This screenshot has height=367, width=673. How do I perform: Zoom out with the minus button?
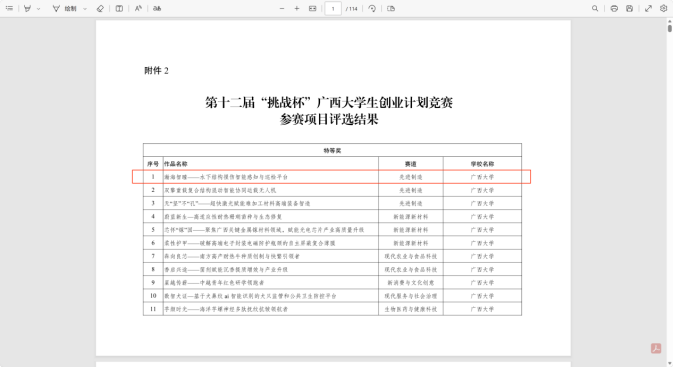[282, 8]
